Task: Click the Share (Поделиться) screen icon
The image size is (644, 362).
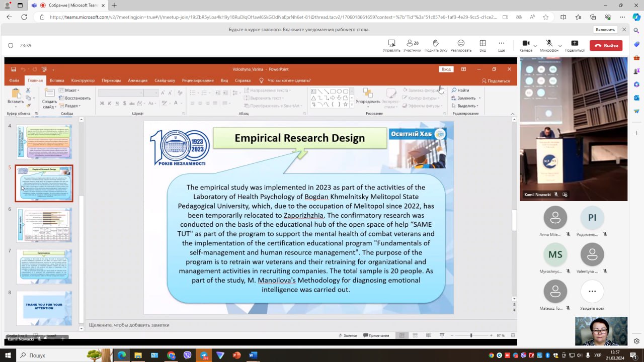Action: point(575,44)
